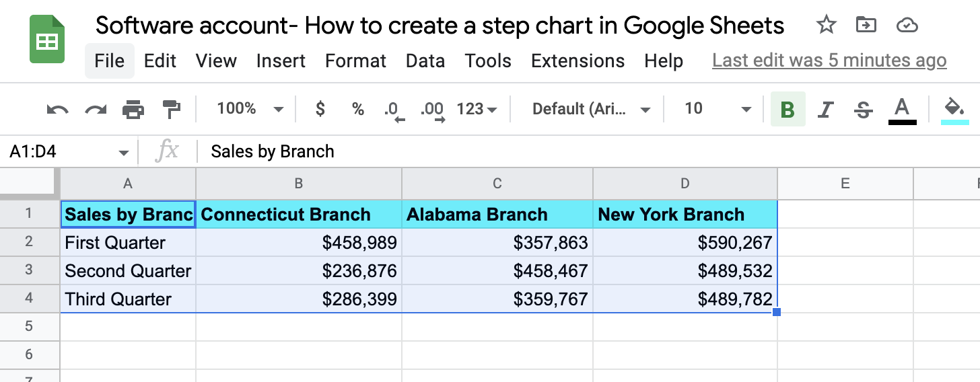The height and width of the screenshot is (382, 980).
Task: Click the undo arrow icon
Action: point(57,109)
